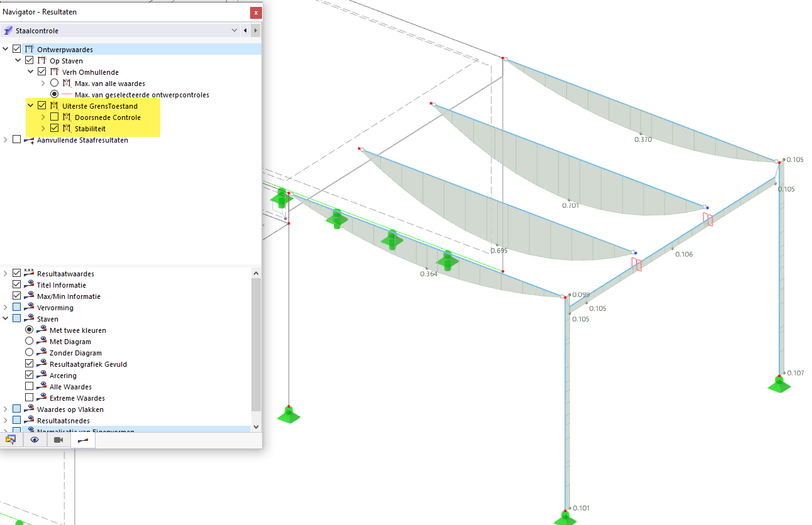
Task: Click the Stabiliteit row icon
Action: 67,129
